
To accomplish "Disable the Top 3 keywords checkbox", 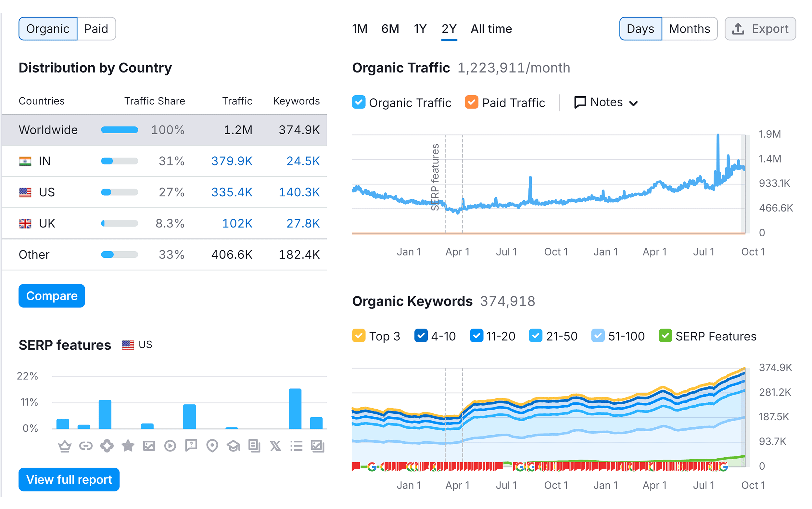I will 359,336.
